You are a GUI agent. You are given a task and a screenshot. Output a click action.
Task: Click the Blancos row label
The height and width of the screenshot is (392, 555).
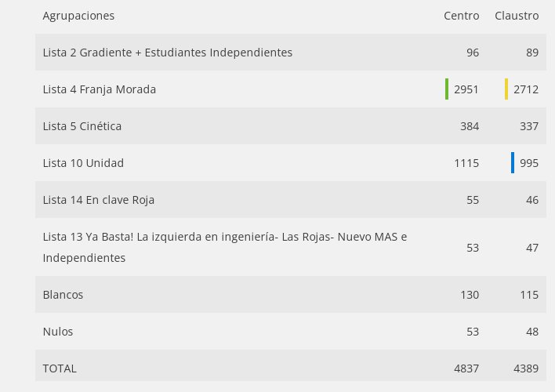(63, 295)
